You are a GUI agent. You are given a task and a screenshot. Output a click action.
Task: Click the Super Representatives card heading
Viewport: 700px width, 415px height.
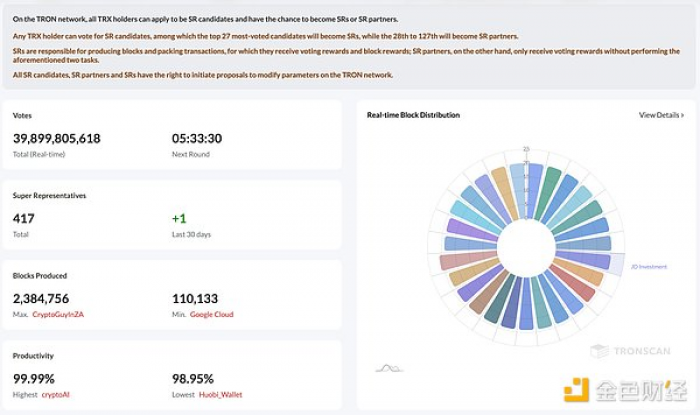(x=50, y=195)
